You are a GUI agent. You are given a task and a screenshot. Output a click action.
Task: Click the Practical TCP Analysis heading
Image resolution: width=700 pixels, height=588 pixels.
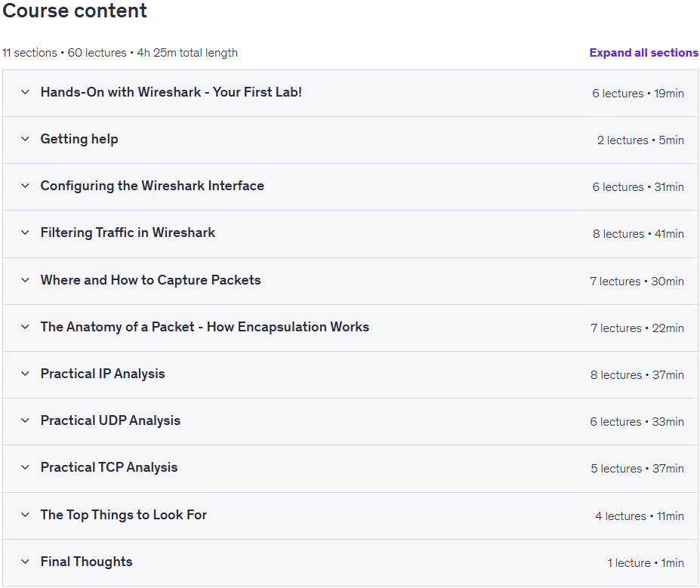click(x=109, y=467)
